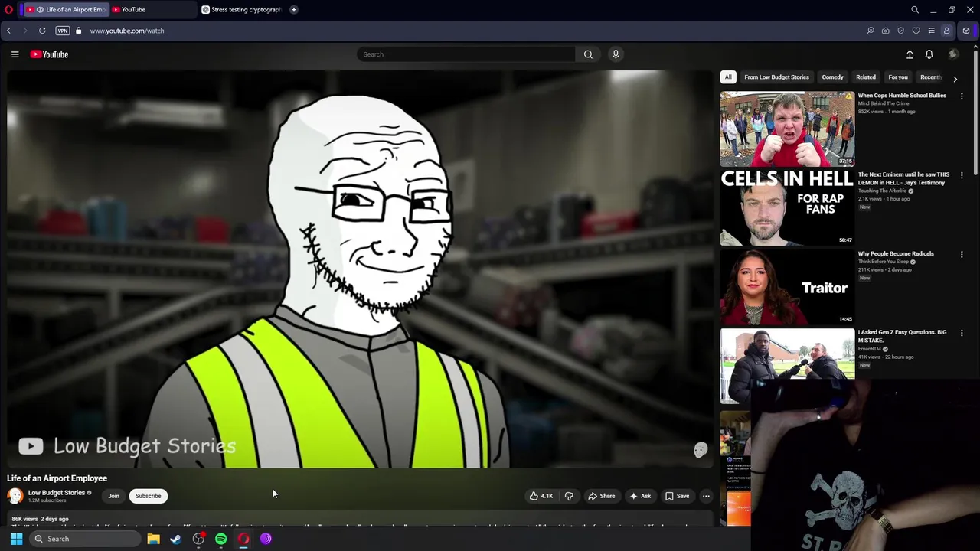Open Cells in Hell video thumbnail
The height and width of the screenshot is (551, 980).
point(787,208)
